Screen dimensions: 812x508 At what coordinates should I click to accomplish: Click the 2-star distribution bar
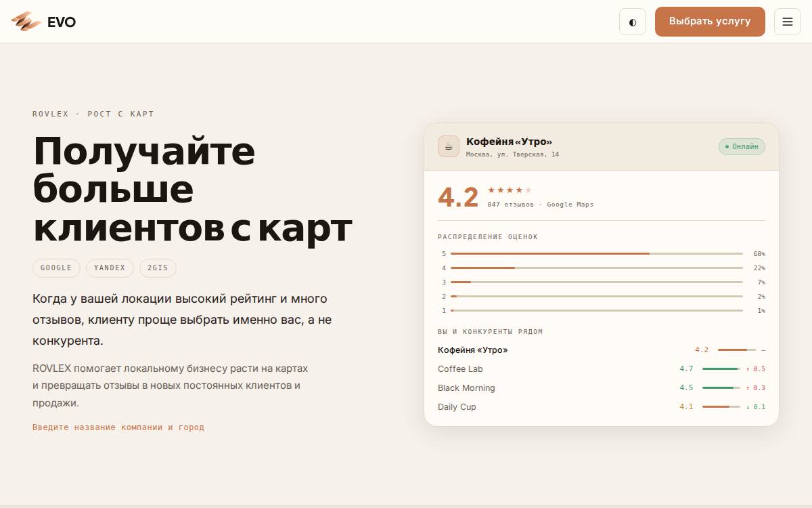click(597, 297)
